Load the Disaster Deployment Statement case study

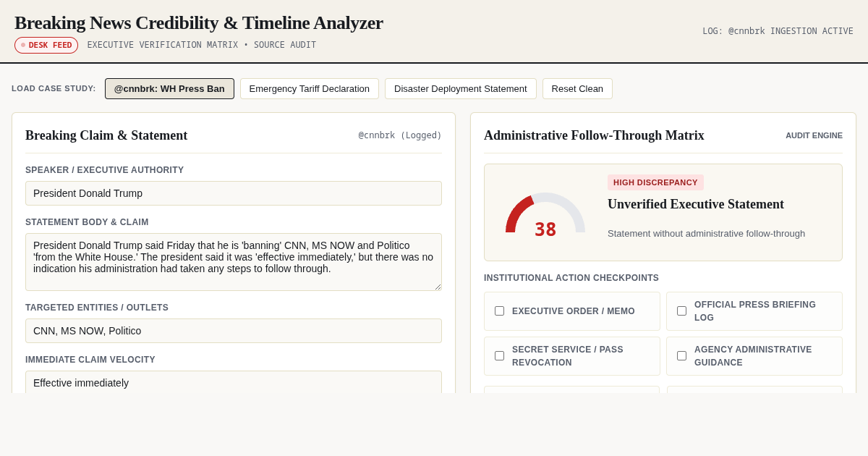point(461,88)
